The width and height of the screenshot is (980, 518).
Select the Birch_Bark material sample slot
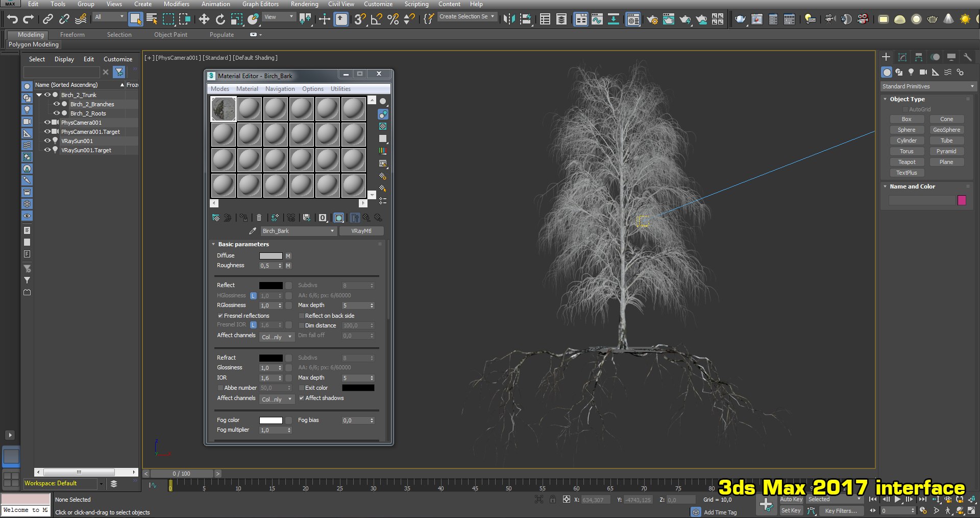[224, 109]
